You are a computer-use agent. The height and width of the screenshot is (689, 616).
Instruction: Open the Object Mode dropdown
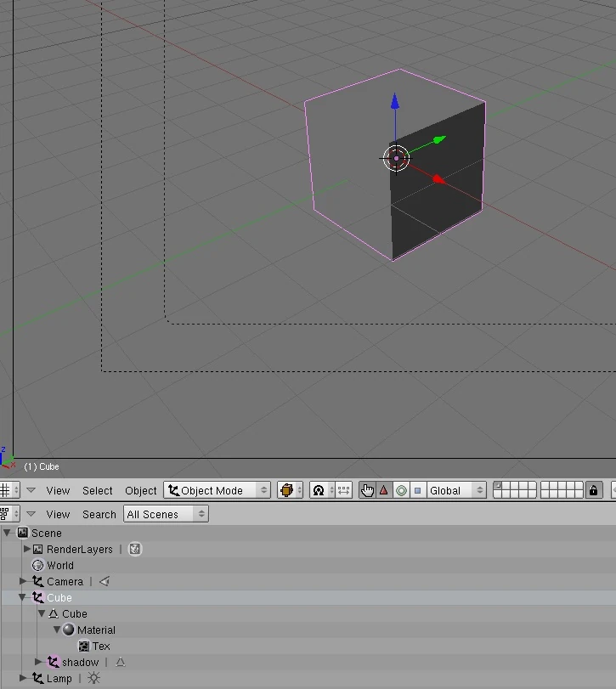pyautogui.click(x=218, y=490)
